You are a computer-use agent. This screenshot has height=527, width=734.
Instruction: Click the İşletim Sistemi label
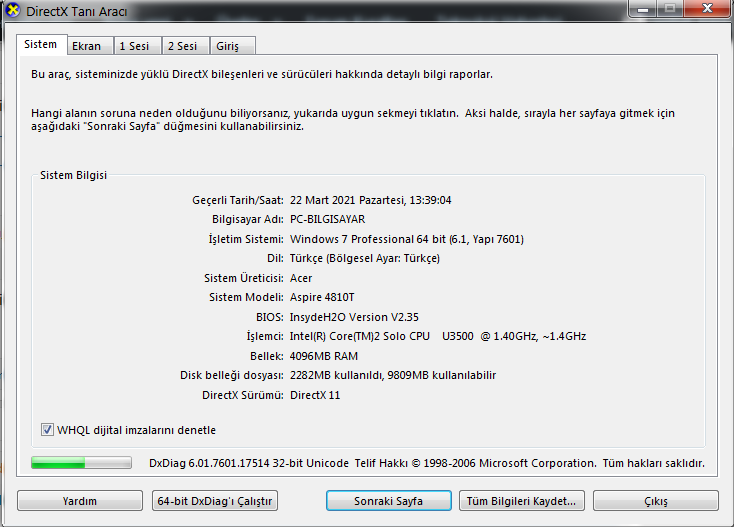246,239
